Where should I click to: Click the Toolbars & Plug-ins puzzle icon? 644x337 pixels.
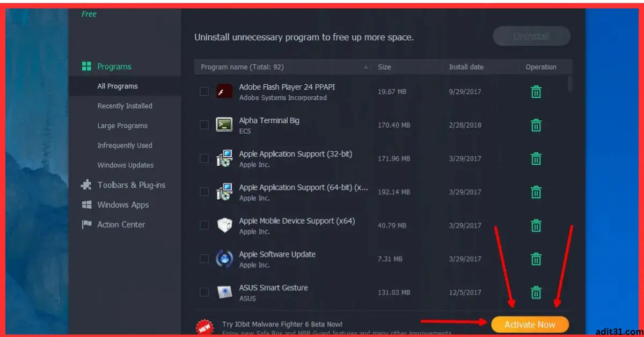(x=86, y=185)
